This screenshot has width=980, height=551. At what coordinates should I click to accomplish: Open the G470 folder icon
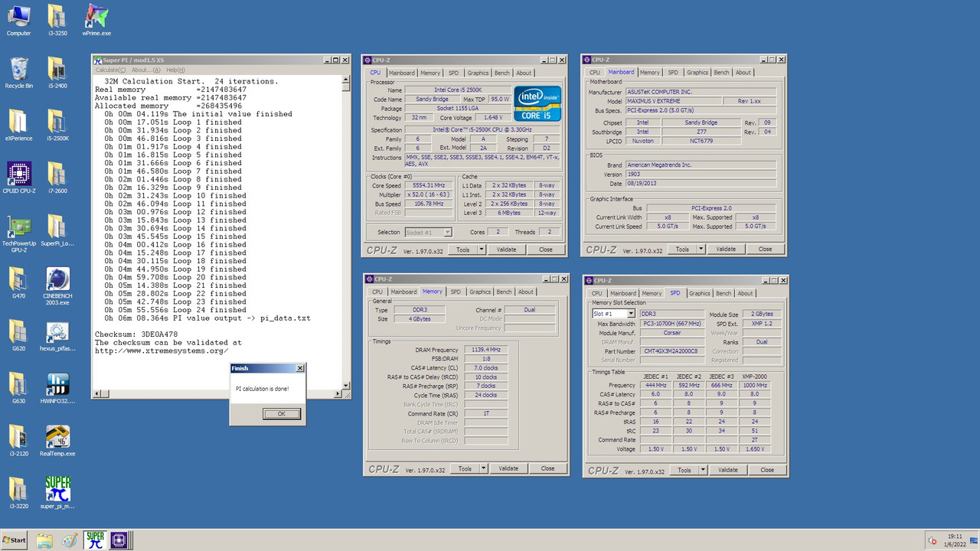[18, 284]
